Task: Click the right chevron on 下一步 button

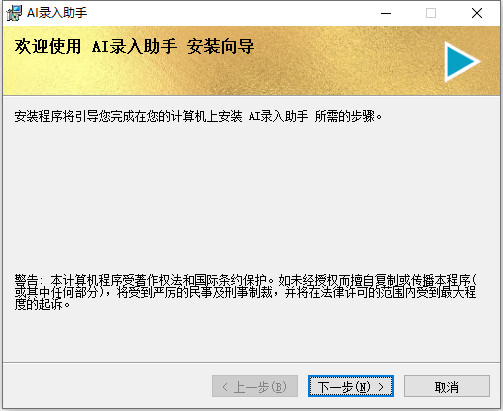Action: pyautogui.click(x=381, y=387)
